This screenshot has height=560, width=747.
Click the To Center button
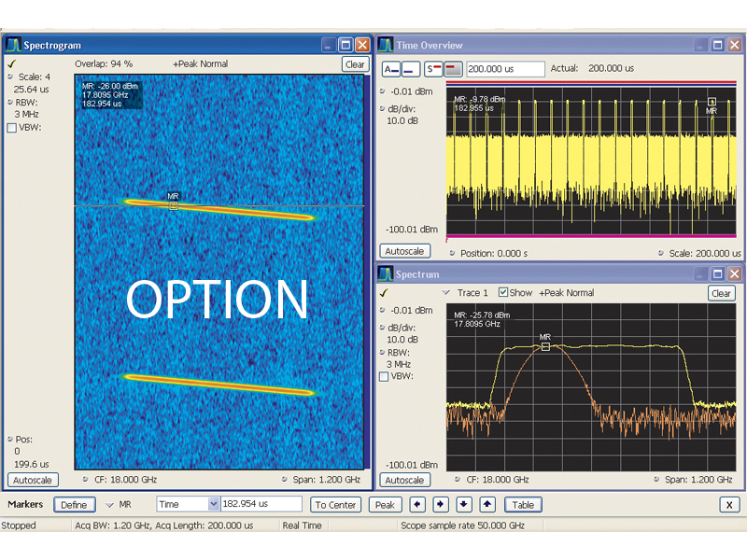click(335, 505)
